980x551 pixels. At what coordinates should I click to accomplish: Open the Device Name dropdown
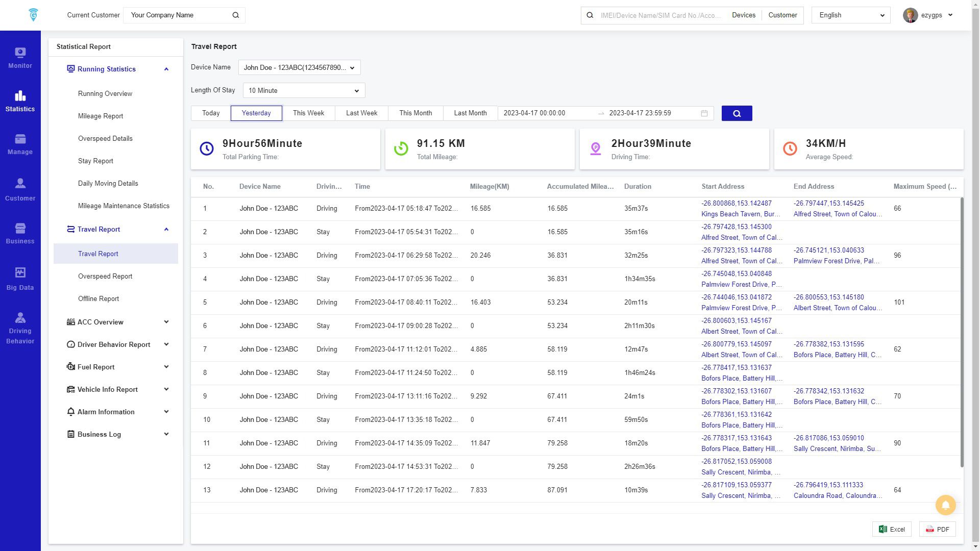point(299,67)
